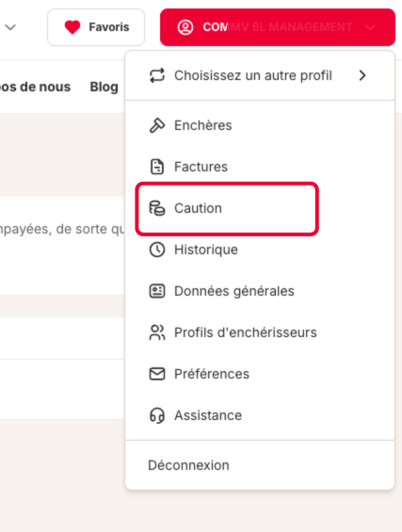Click the people icon for Profils d'enchérisseurs

click(157, 332)
